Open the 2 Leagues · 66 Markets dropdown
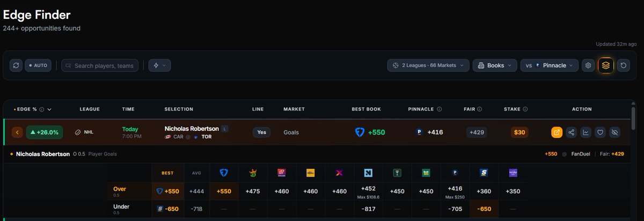 point(428,65)
